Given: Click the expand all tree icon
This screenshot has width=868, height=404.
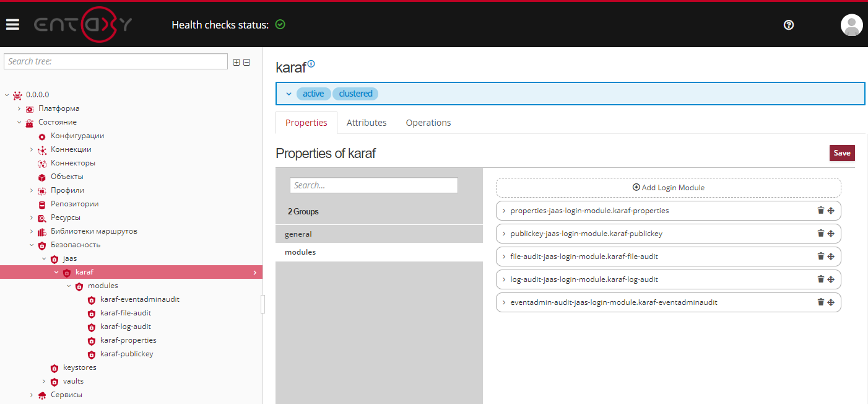Looking at the screenshot, I should click(x=236, y=62).
